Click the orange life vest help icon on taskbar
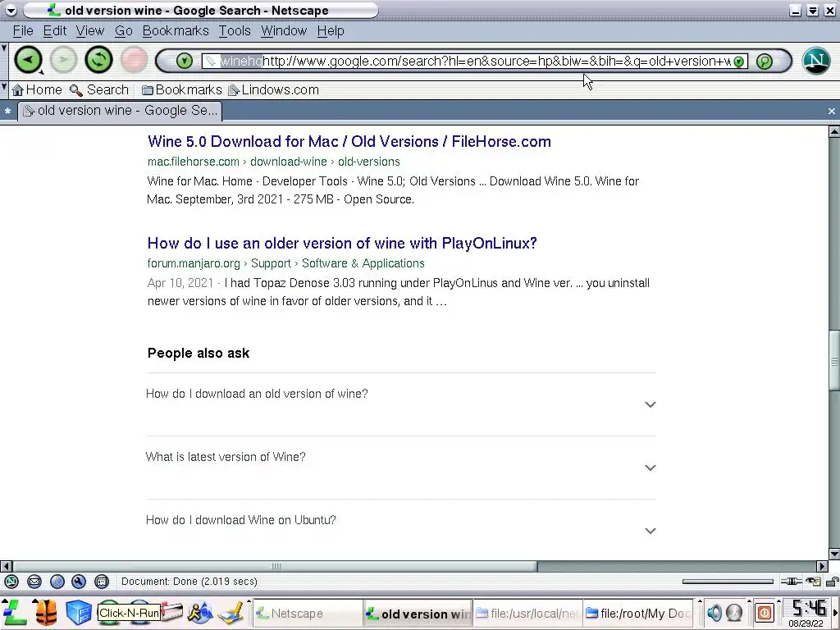 click(x=47, y=613)
